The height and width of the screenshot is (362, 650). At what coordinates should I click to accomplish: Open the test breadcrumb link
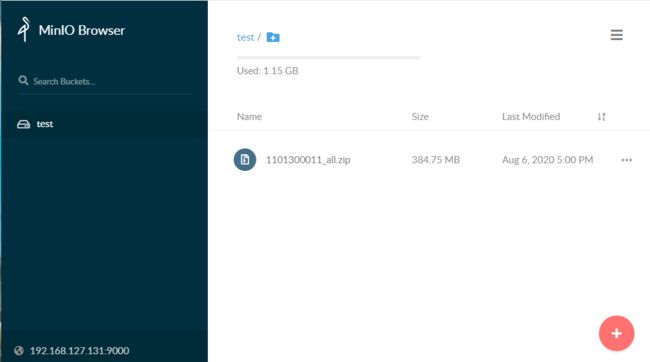[x=245, y=37]
